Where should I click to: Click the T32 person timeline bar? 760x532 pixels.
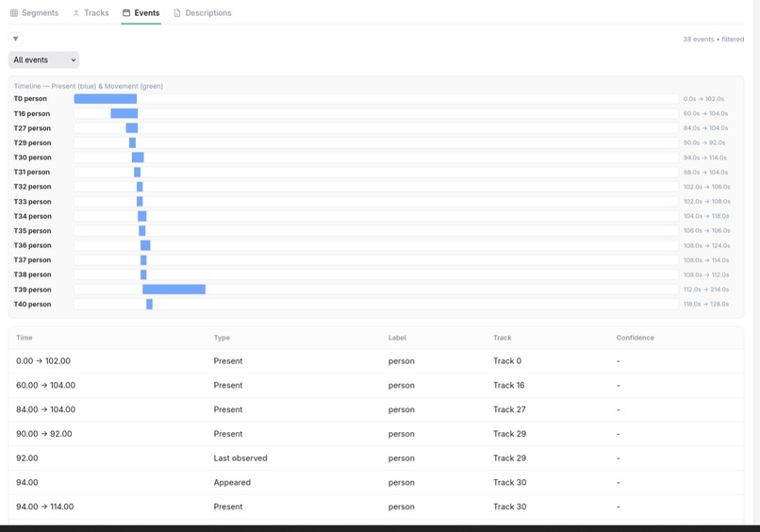(140, 187)
